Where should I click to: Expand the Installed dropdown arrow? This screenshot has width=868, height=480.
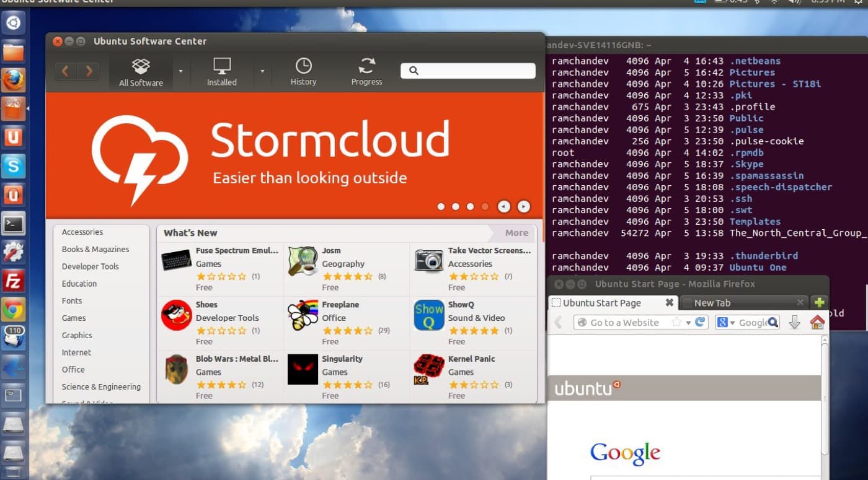pyautogui.click(x=262, y=71)
